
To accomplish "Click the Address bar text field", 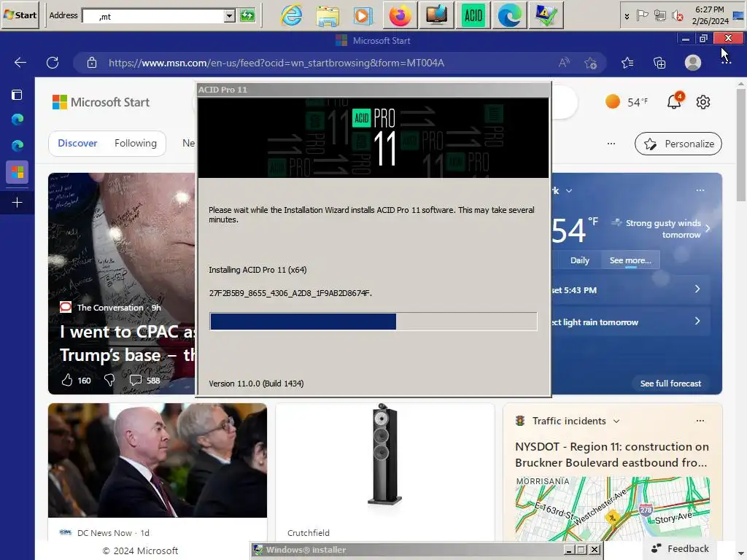I will tap(153, 16).
